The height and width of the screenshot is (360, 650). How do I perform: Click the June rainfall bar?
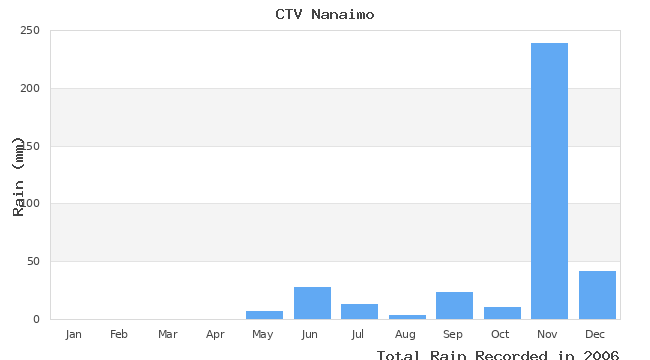[x=312, y=303]
